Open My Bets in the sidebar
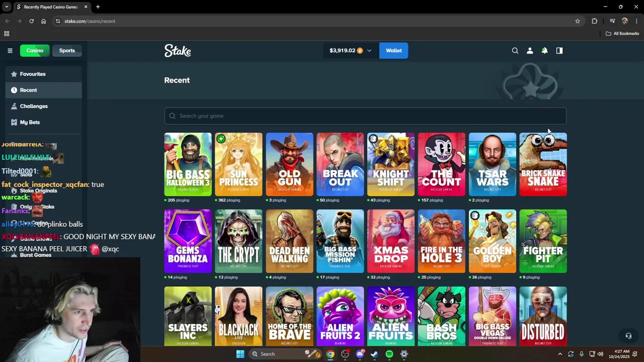 [x=44, y=122]
